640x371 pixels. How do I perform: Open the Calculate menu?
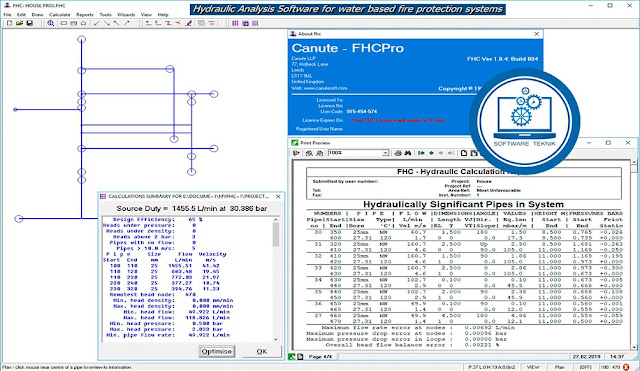pyautogui.click(x=60, y=15)
